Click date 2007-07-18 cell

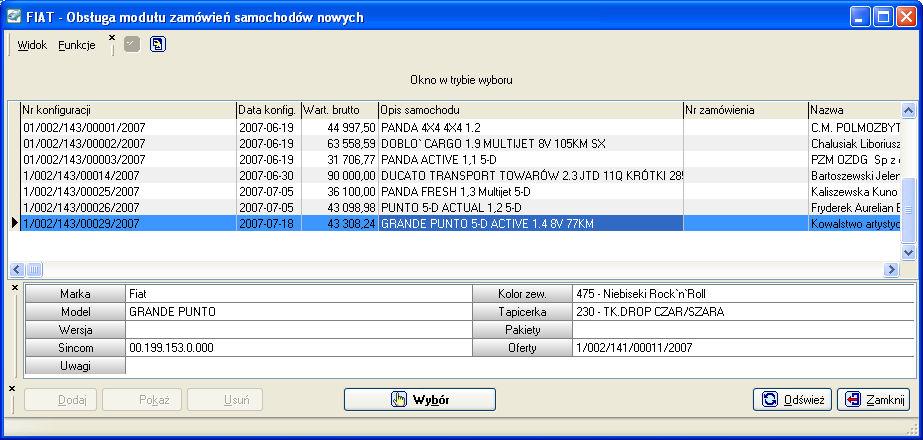pyautogui.click(x=268, y=223)
